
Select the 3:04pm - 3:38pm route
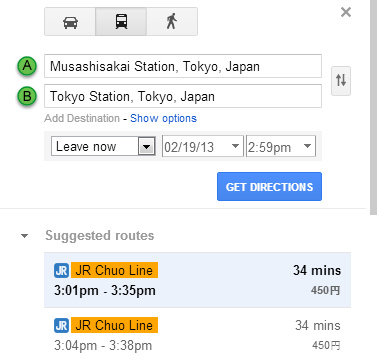197,335
